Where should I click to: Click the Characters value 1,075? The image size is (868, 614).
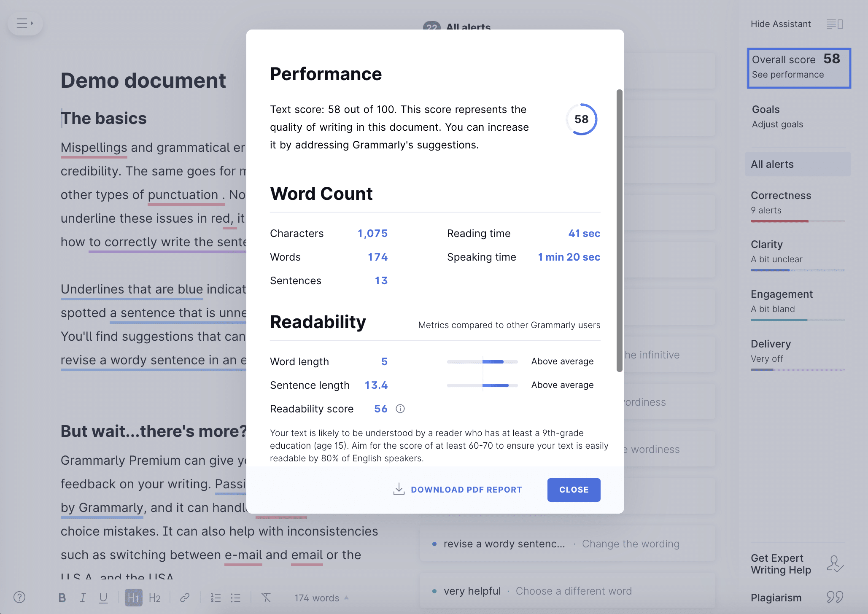(x=373, y=233)
